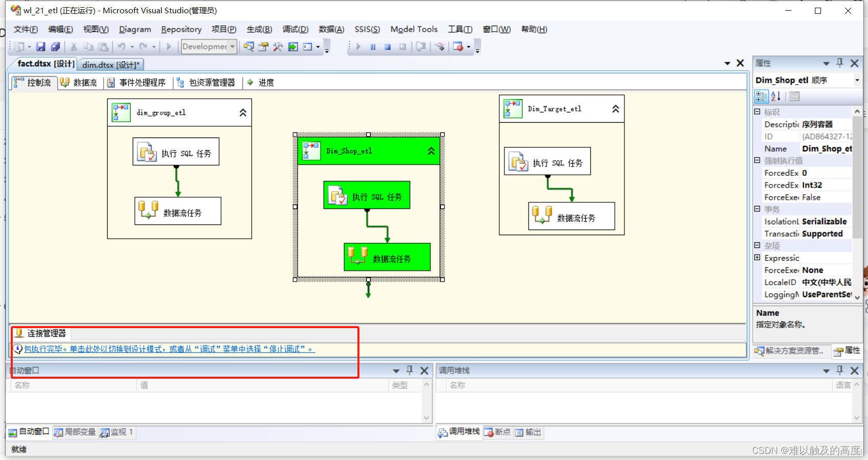Select the green data flow task in Dim_Shop_etl
This screenshot has height=460, width=868.
(387, 257)
